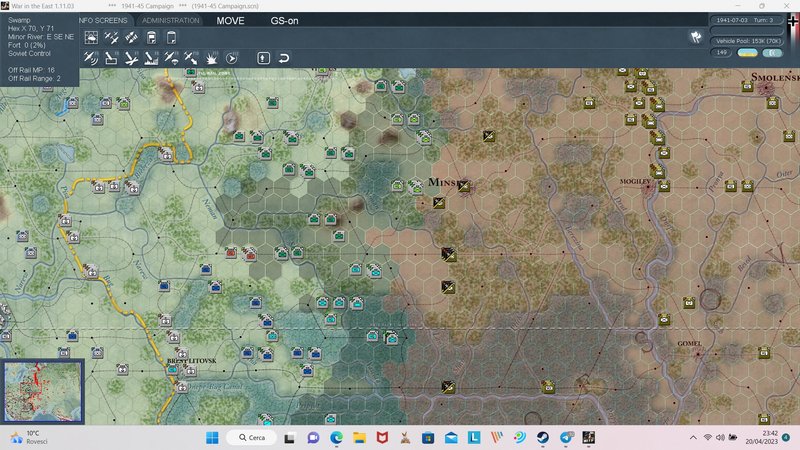Select the Mogilev city hex
The width and height of the screenshot is (800, 450).
click(x=648, y=188)
